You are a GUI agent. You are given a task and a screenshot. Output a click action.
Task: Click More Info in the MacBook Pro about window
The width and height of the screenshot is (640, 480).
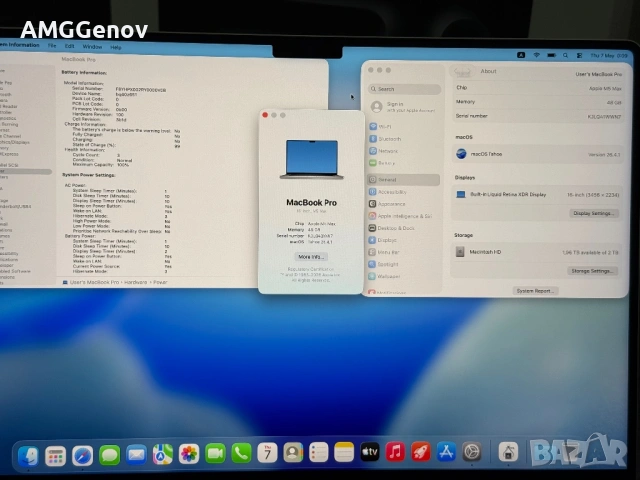[311, 257]
